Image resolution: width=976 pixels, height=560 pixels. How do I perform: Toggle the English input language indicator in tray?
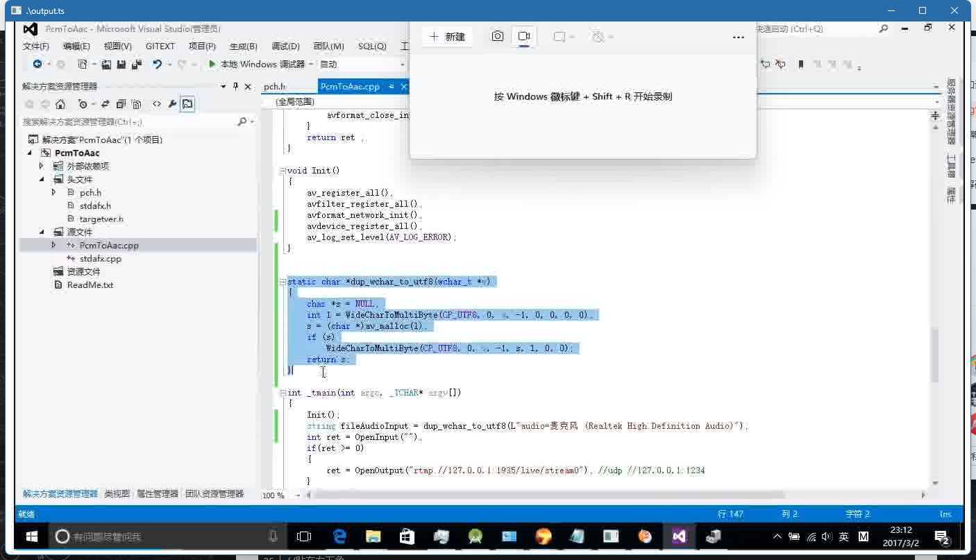click(843, 536)
